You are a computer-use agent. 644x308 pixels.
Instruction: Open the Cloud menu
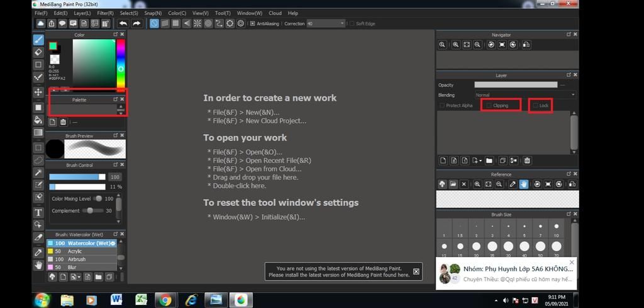coord(275,13)
